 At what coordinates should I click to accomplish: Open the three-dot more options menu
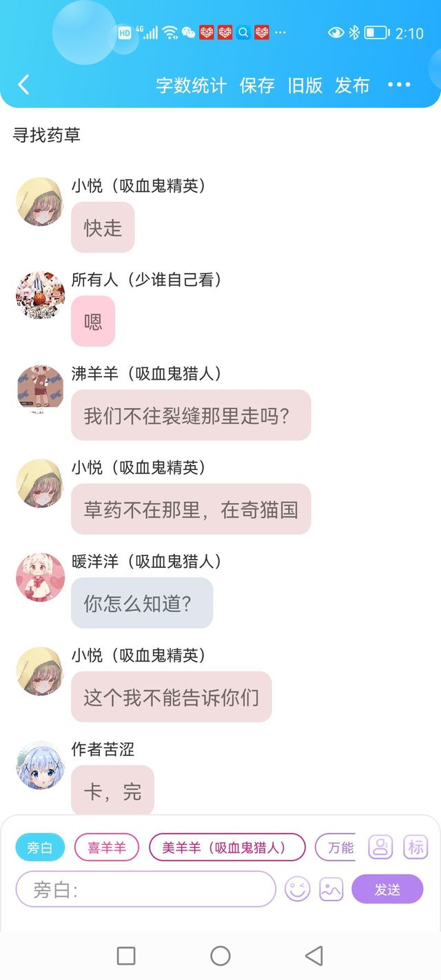(399, 85)
